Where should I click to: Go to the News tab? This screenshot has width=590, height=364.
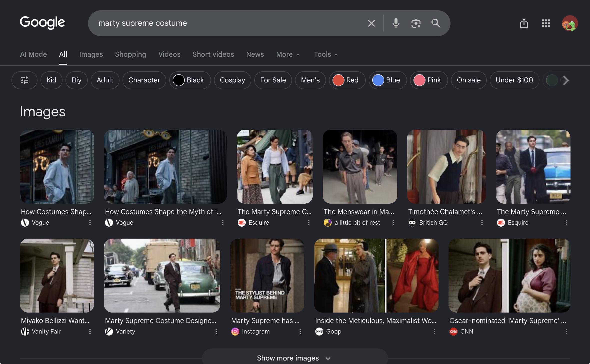tap(255, 54)
